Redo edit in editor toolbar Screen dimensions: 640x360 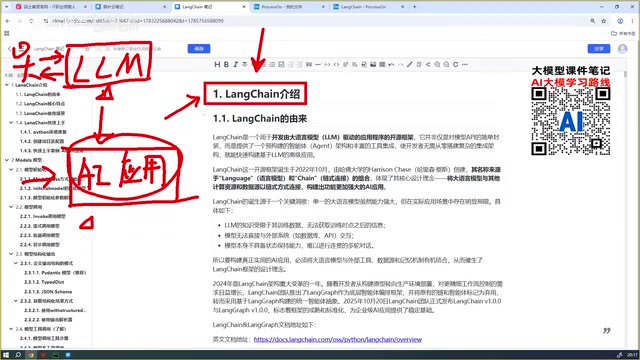pos(400,64)
